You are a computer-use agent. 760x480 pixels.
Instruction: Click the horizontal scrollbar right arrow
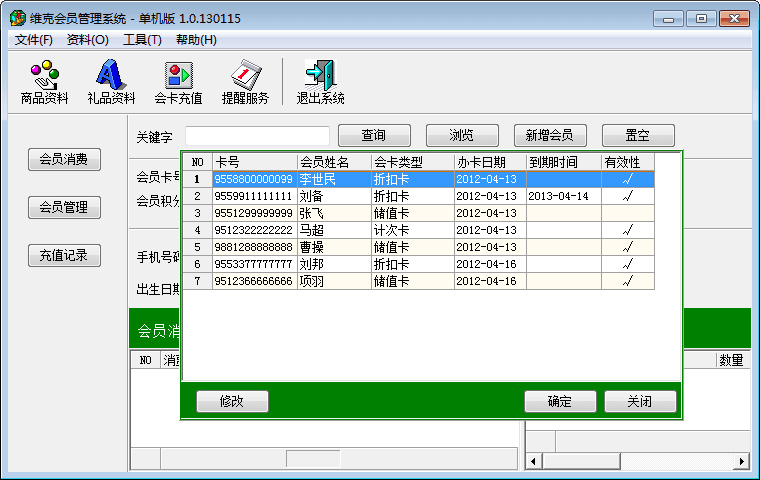point(741,461)
